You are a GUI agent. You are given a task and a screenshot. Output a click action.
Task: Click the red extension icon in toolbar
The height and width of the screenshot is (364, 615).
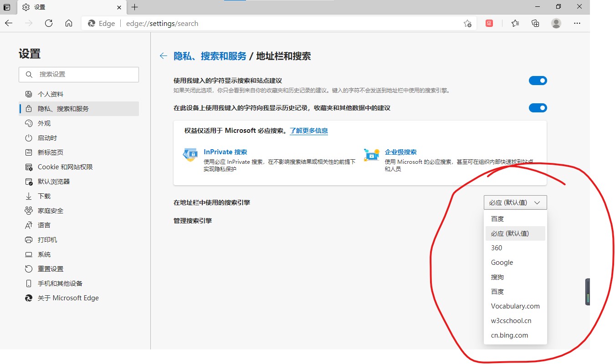pos(489,23)
